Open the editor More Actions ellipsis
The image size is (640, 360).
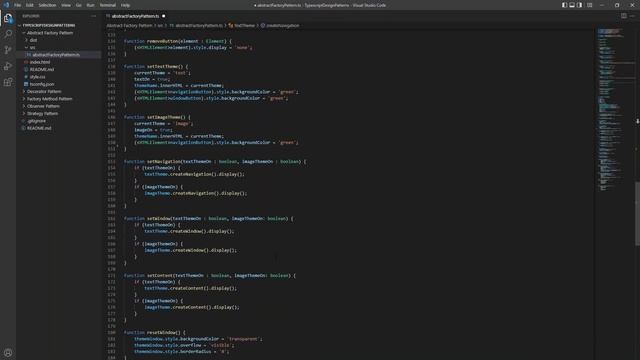[632, 16]
